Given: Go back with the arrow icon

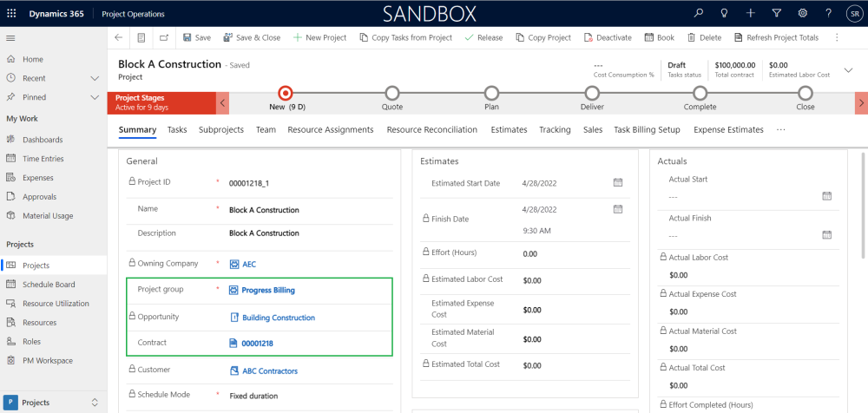Looking at the screenshot, I should coord(118,37).
